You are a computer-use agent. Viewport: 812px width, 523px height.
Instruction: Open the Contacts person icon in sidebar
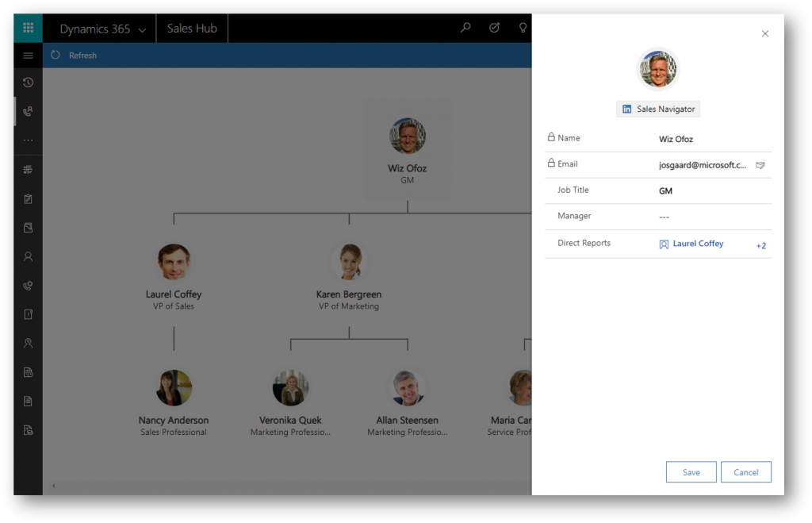[28, 256]
